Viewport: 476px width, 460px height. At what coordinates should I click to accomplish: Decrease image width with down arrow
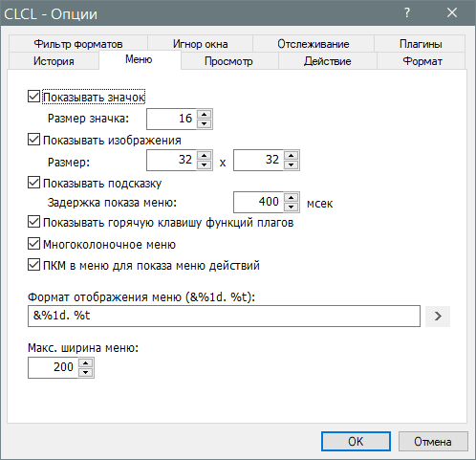[204, 164]
